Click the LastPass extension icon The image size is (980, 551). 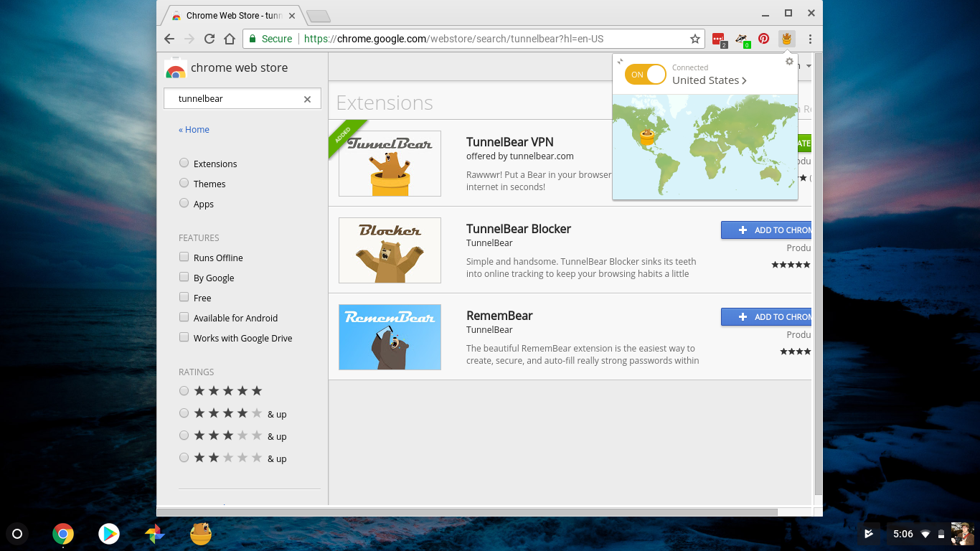point(719,39)
